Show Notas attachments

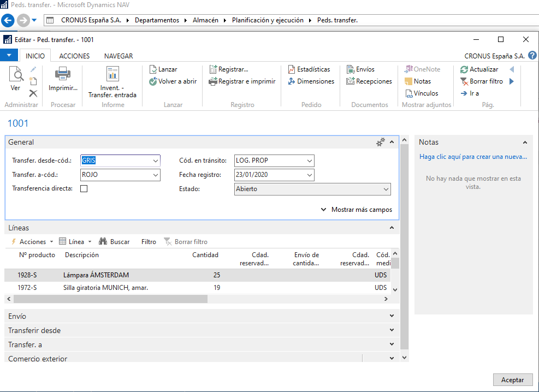pyautogui.click(x=418, y=81)
